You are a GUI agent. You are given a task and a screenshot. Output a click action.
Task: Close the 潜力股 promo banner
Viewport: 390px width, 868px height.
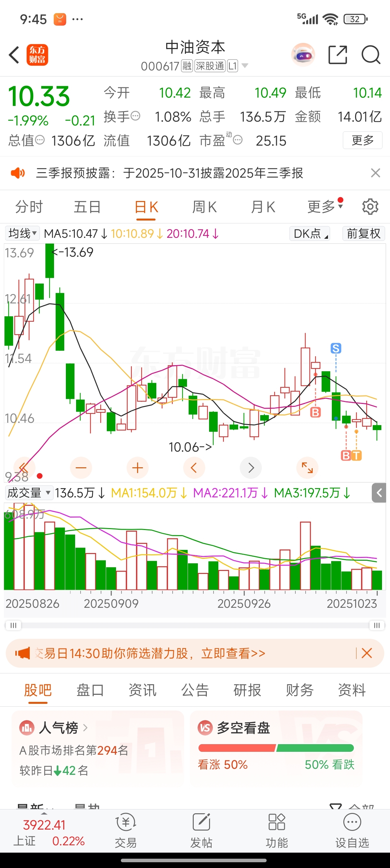point(367,653)
